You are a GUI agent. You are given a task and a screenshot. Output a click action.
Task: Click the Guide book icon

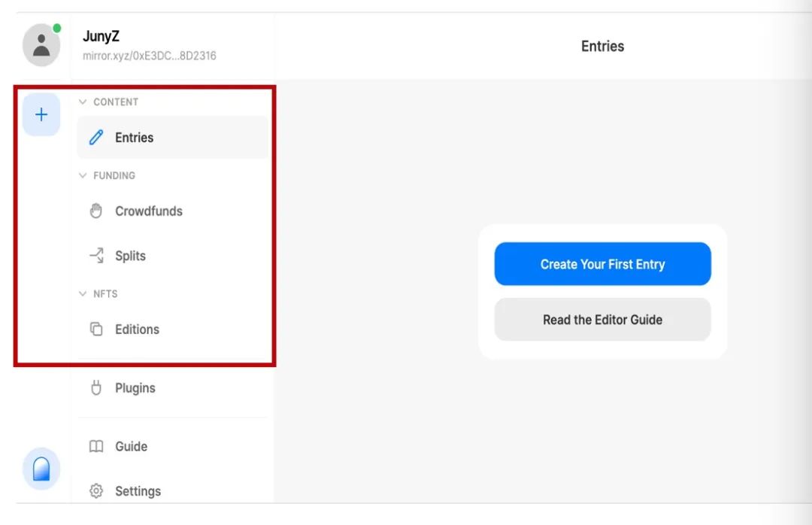(x=96, y=447)
